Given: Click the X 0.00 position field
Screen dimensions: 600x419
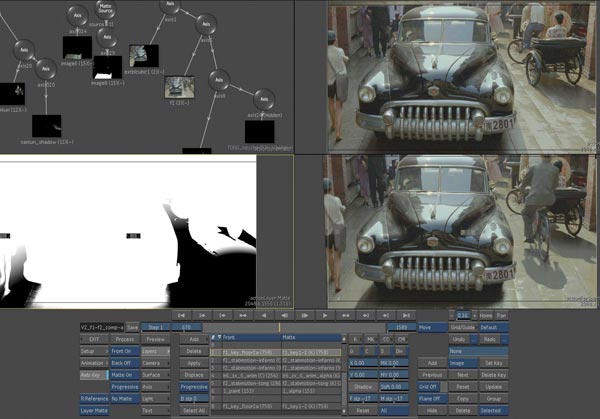Looking at the screenshot, I should 362,363.
